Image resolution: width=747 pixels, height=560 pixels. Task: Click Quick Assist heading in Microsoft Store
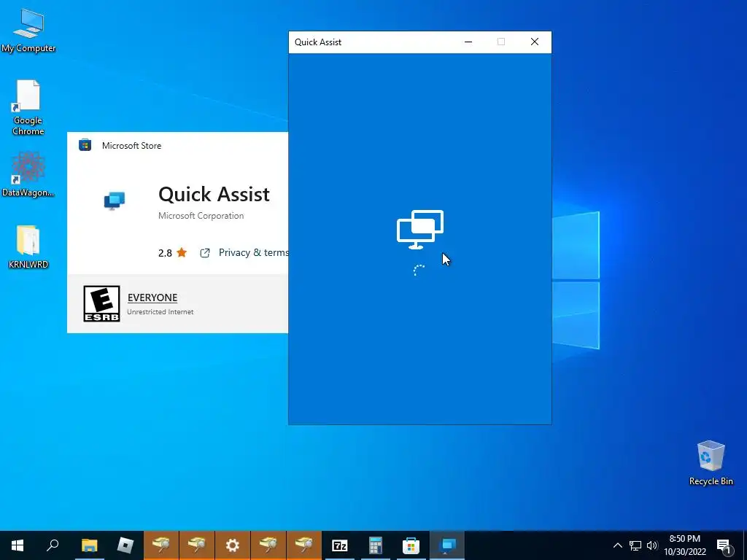point(214,194)
